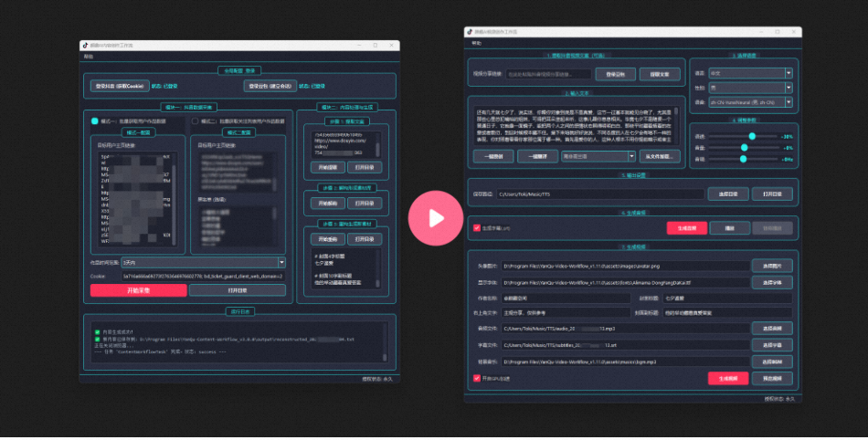Click the pink 生成音频 button
This screenshot has width=868, height=440.
click(x=687, y=228)
